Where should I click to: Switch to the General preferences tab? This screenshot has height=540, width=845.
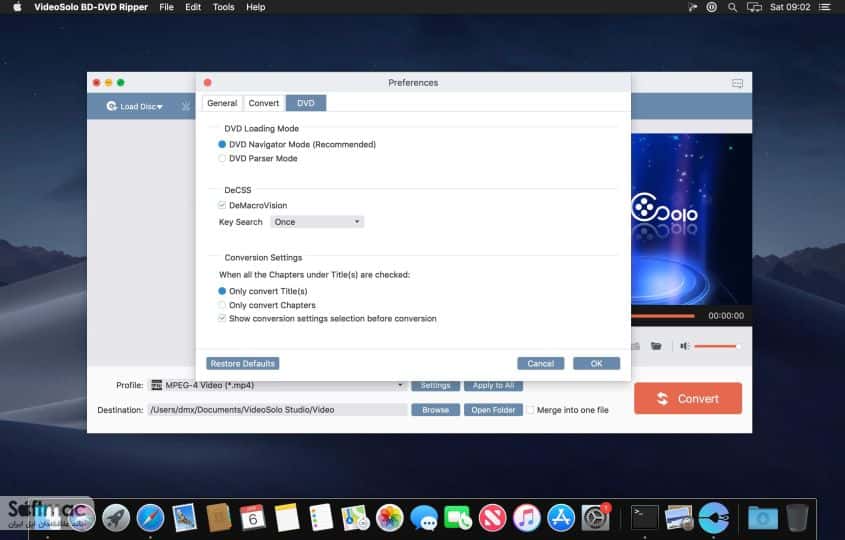pos(222,103)
